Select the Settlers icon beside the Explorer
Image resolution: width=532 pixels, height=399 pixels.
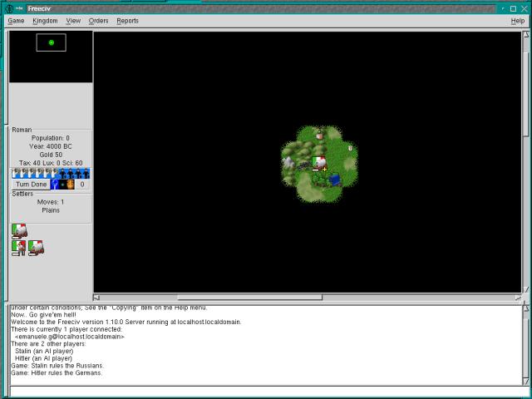tap(36, 248)
